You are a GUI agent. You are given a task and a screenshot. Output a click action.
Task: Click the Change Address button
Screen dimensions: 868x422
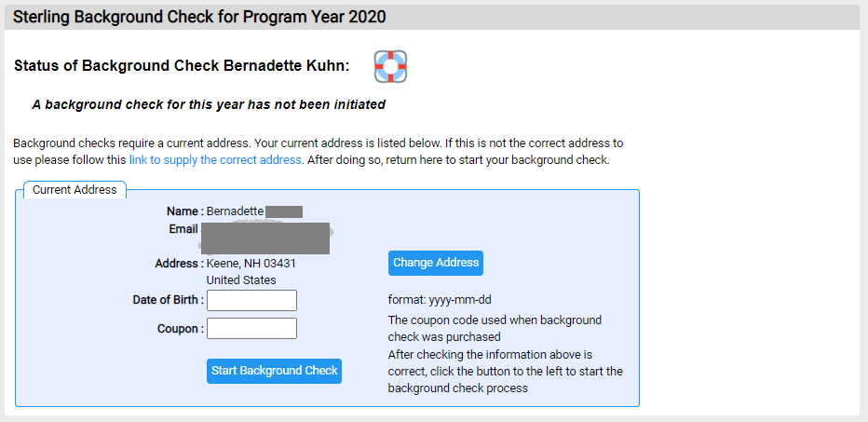[x=436, y=263]
